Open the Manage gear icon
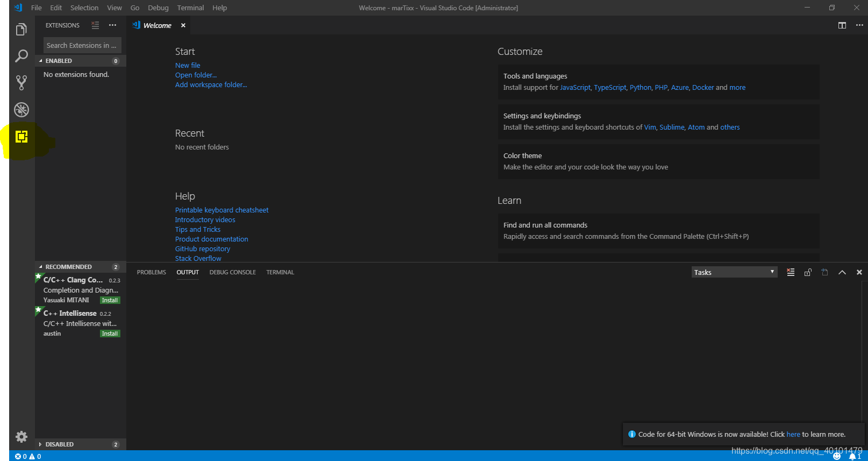The width and height of the screenshot is (868, 461). coord(21,436)
